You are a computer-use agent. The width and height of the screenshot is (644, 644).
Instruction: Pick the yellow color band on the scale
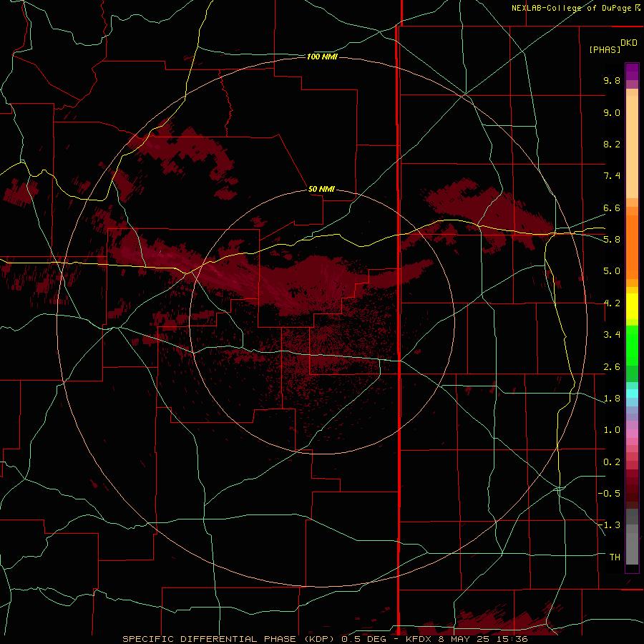pos(632,306)
